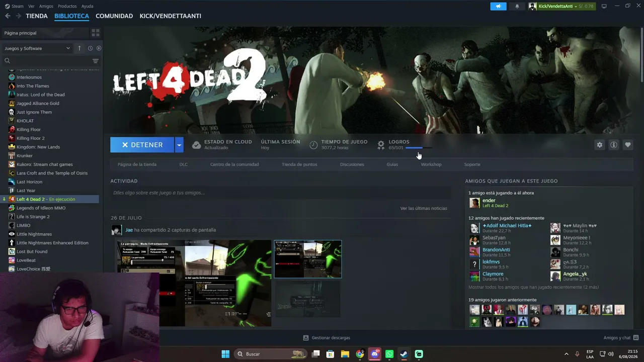Screen dimensions: 644x362
Task: Open Juegos y Software filter dropdown
Action: 37,48
